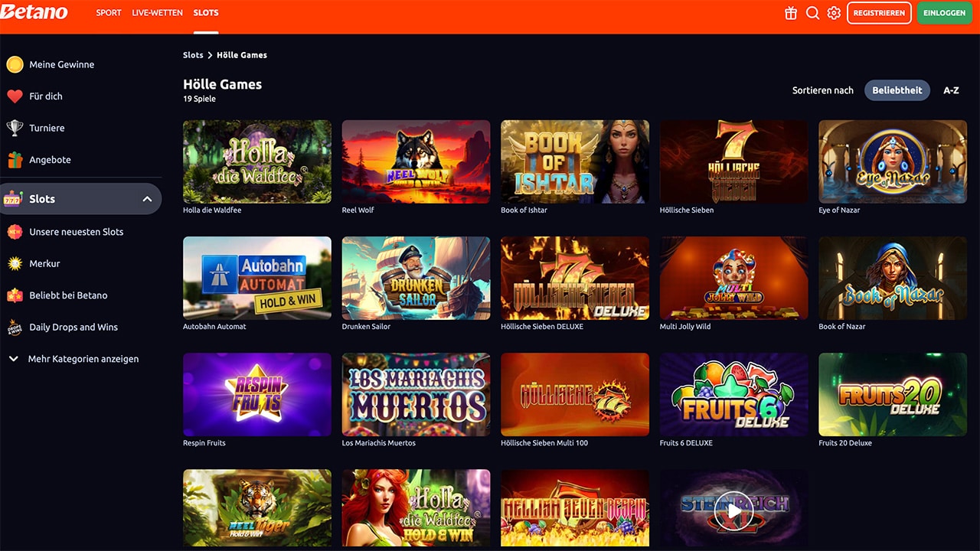Click the Registrieren button
This screenshot has height=551, width=980.
(879, 13)
